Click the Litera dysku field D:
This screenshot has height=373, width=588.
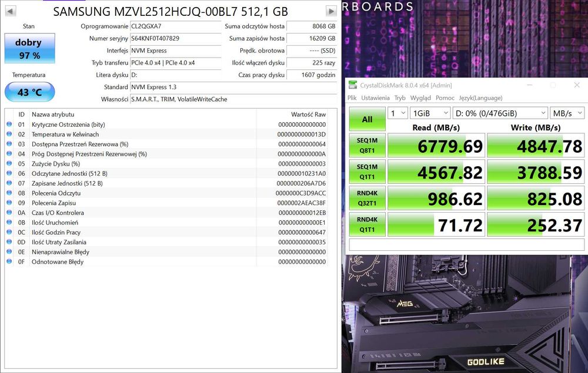click(175, 75)
